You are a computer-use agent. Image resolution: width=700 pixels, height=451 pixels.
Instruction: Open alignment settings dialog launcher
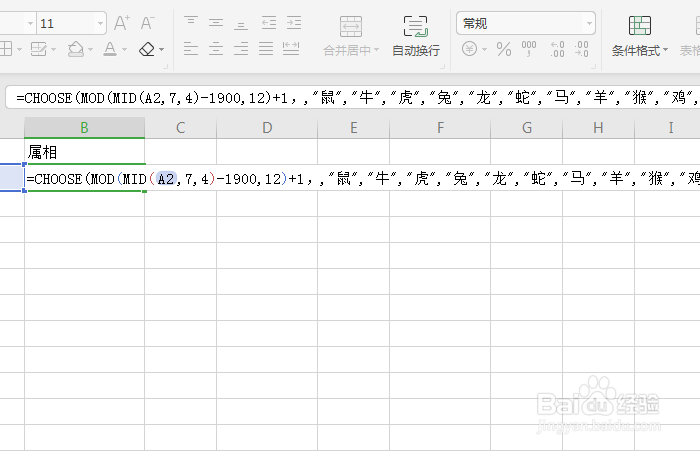442,67
